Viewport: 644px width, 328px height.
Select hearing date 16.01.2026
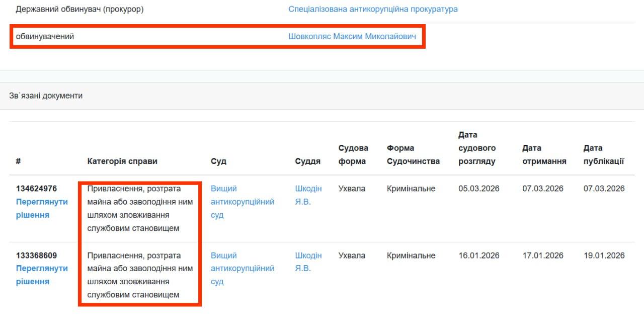[x=479, y=255]
